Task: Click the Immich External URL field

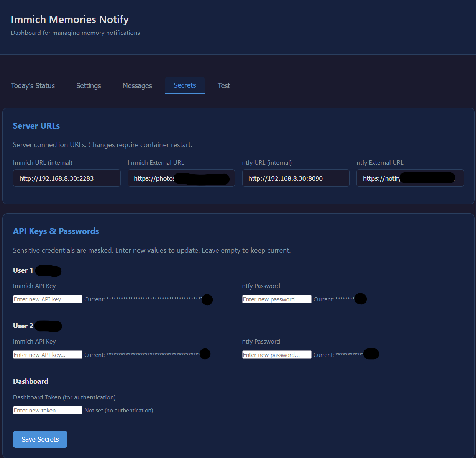Action: 181,178
